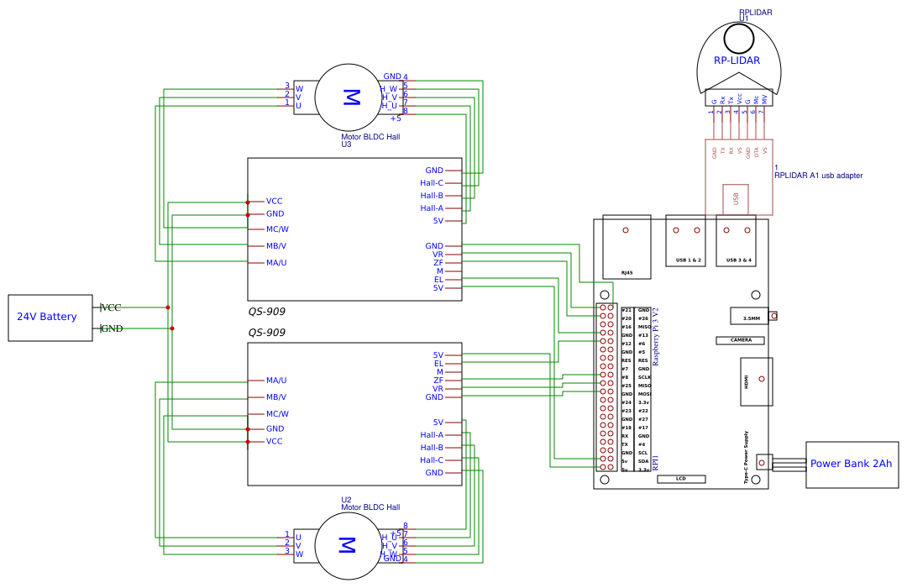Click the Power Bank 2Ah block
This screenshot has width=907, height=588.
pos(852,465)
